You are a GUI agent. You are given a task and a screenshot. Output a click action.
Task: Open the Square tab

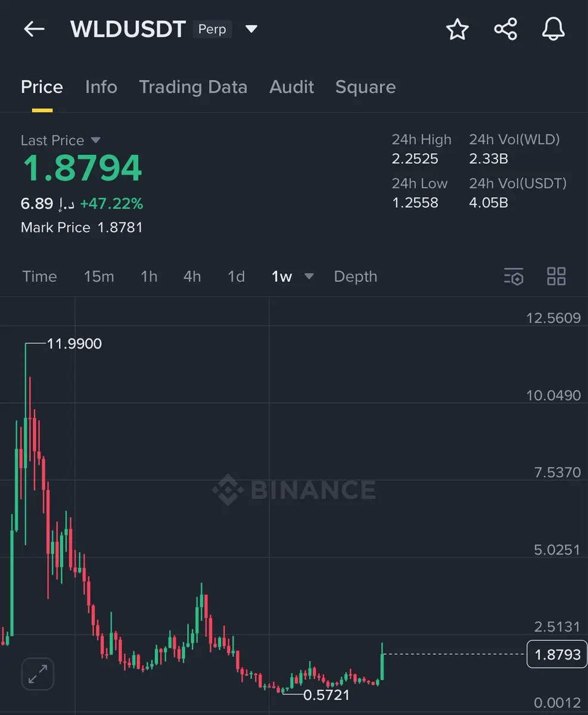pyautogui.click(x=366, y=87)
